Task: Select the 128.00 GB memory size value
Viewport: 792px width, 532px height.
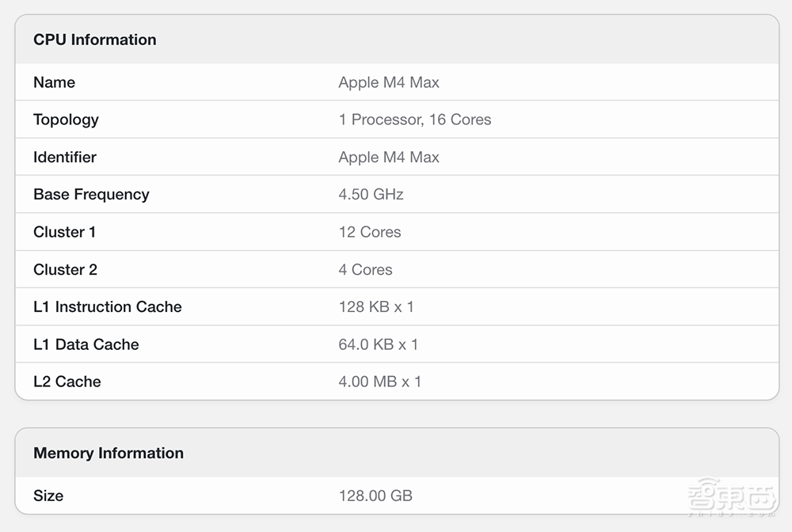Action: coord(375,496)
